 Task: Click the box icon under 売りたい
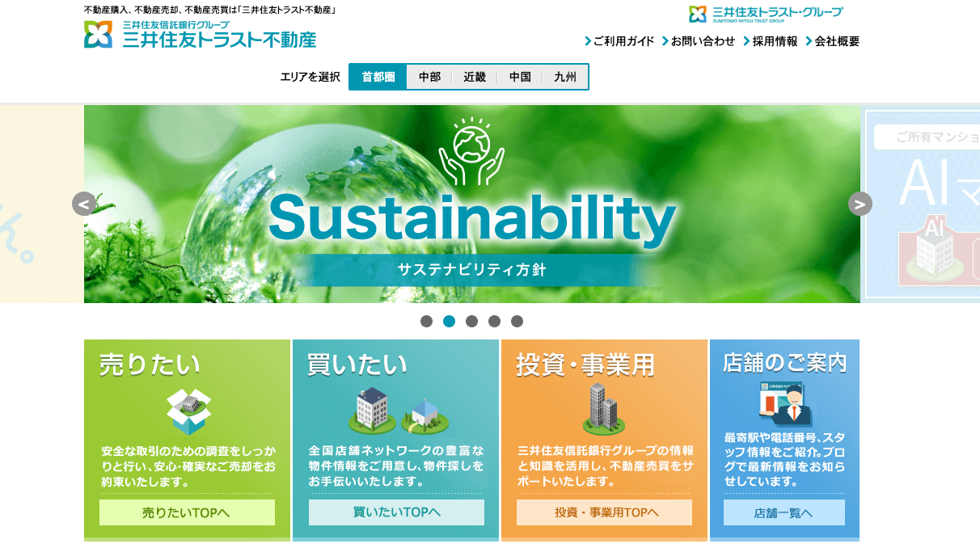[188, 411]
